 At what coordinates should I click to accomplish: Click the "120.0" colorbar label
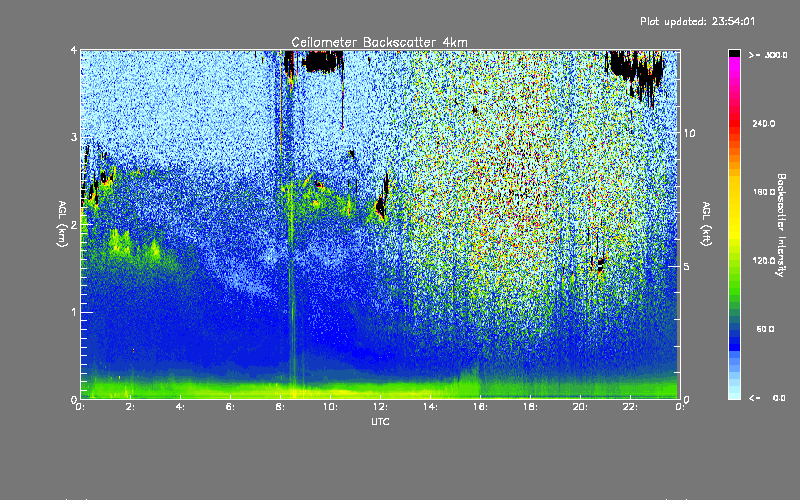(764, 260)
